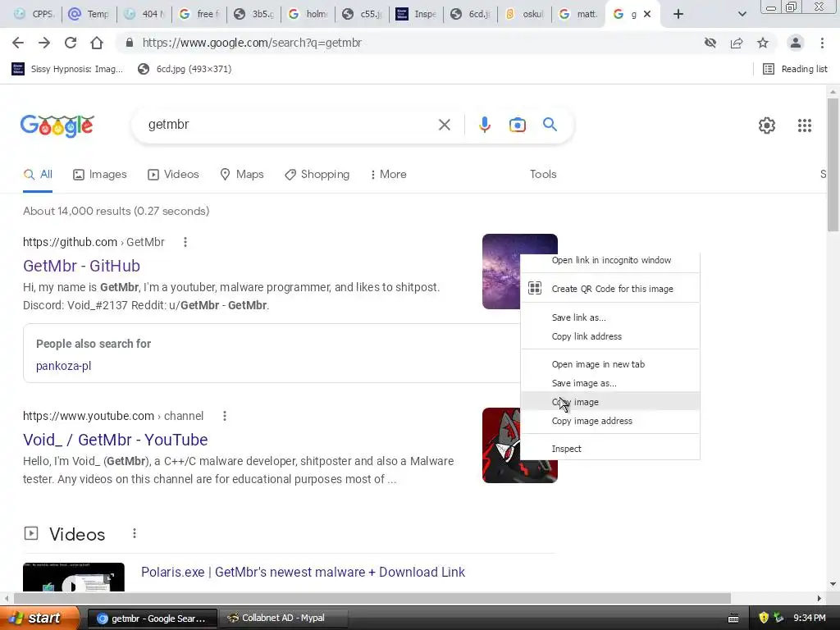The width and height of the screenshot is (840, 630).
Task: Open the Google apps grid
Action: point(804,126)
